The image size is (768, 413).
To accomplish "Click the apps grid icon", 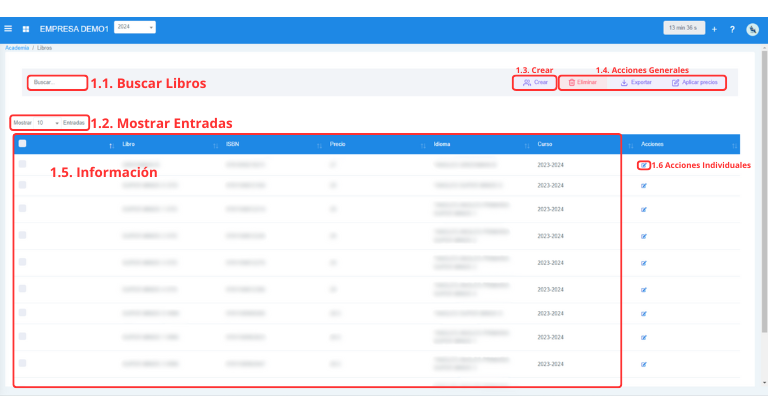I will 26,28.
